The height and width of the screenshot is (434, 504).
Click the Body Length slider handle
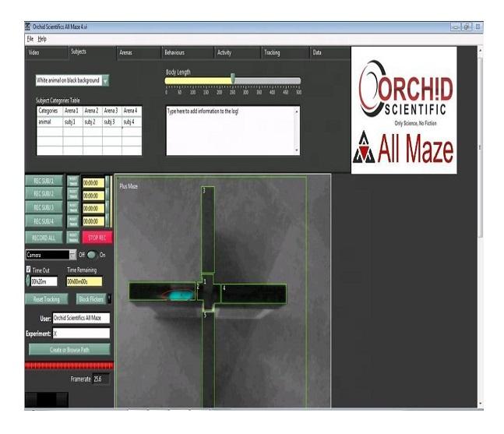pos(233,78)
